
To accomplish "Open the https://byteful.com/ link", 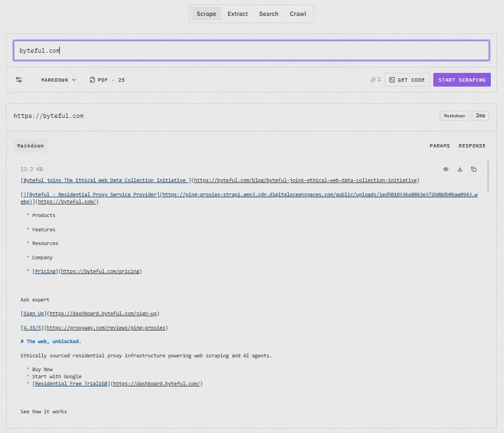I will coord(67,201).
